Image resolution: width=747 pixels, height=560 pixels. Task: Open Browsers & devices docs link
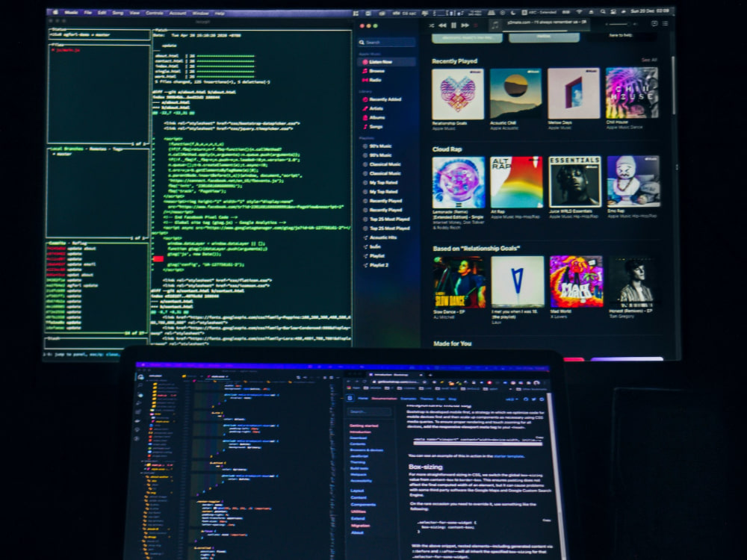[x=366, y=449]
